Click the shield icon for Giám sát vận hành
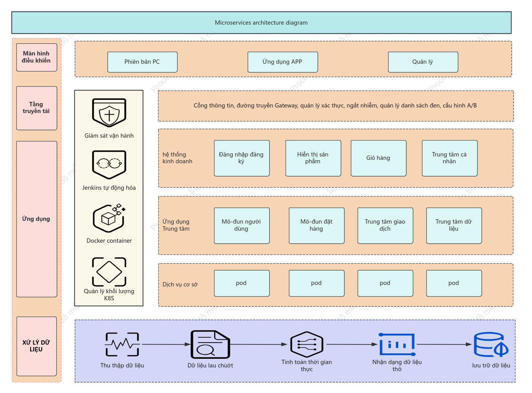The height and width of the screenshot is (393, 532). tap(109, 113)
